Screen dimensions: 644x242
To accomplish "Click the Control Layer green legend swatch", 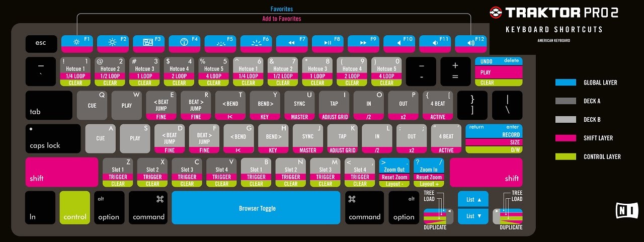I will click(x=566, y=156).
